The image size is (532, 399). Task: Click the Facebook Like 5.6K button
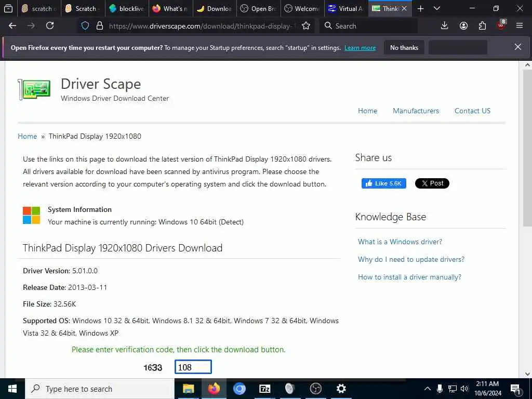click(x=384, y=183)
